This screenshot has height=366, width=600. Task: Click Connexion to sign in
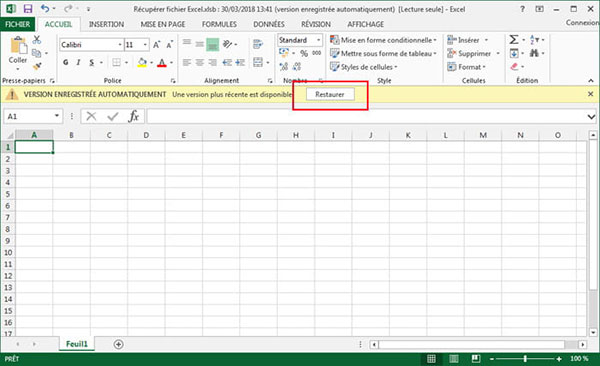pyautogui.click(x=582, y=23)
